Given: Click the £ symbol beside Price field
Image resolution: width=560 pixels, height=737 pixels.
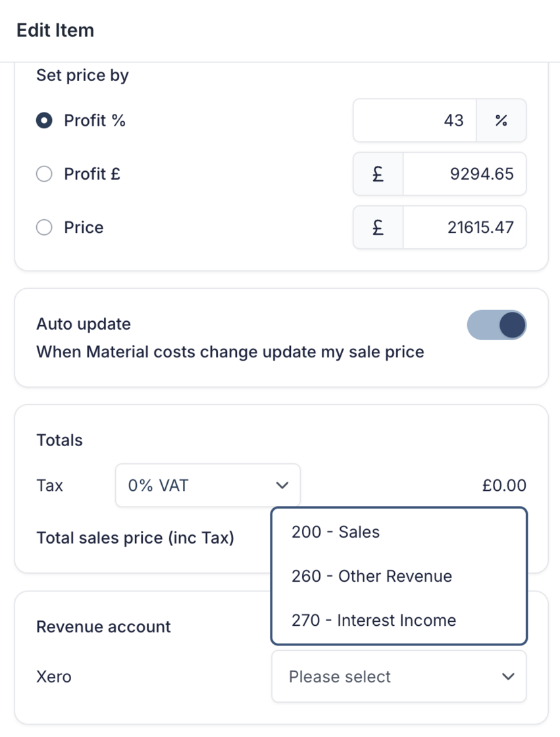Looking at the screenshot, I should (x=378, y=228).
